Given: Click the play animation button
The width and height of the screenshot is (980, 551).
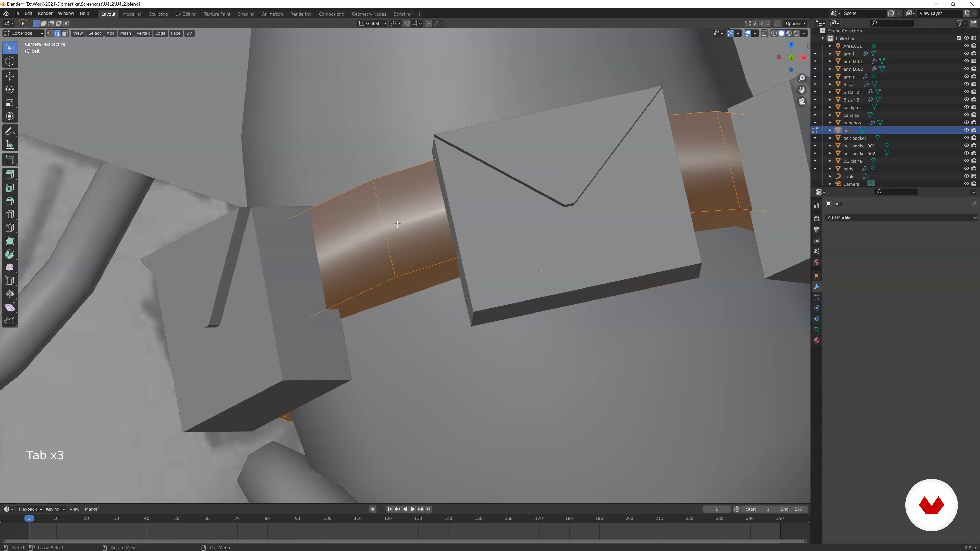Looking at the screenshot, I should pyautogui.click(x=412, y=509).
